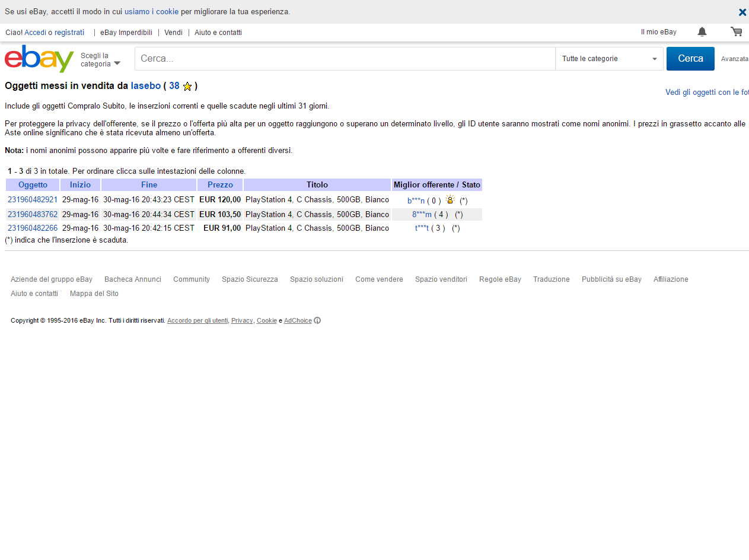749x560 pixels.
Task: Open Il mio eBay menu
Action: [x=658, y=32]
